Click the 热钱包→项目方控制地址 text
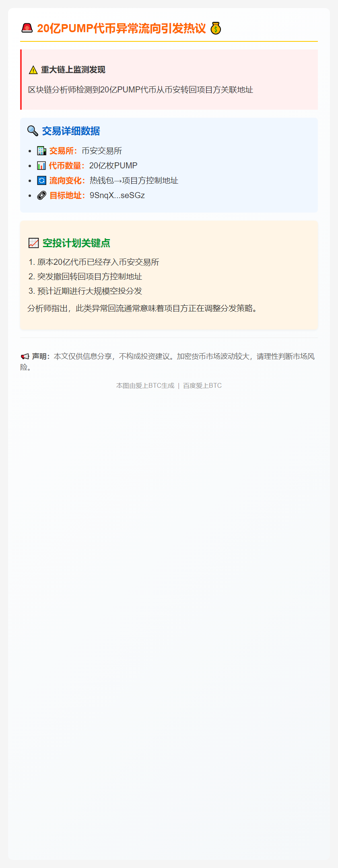 134,180
